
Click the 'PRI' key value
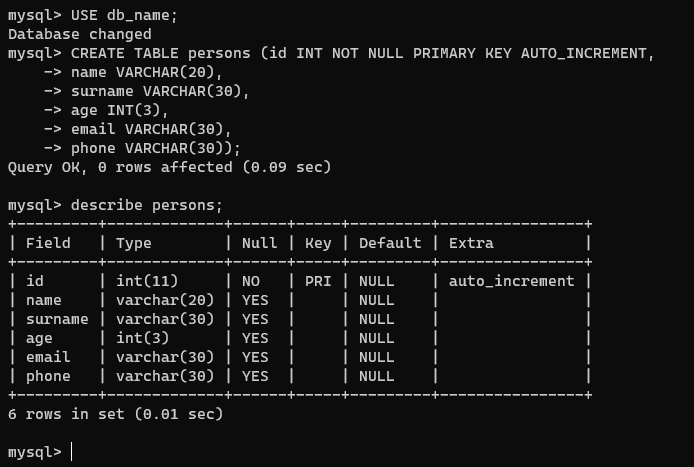click(x=318, y=281)
